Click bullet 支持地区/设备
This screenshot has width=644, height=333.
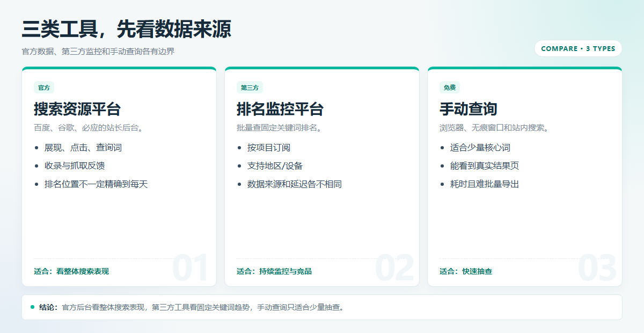pos(275,166)
